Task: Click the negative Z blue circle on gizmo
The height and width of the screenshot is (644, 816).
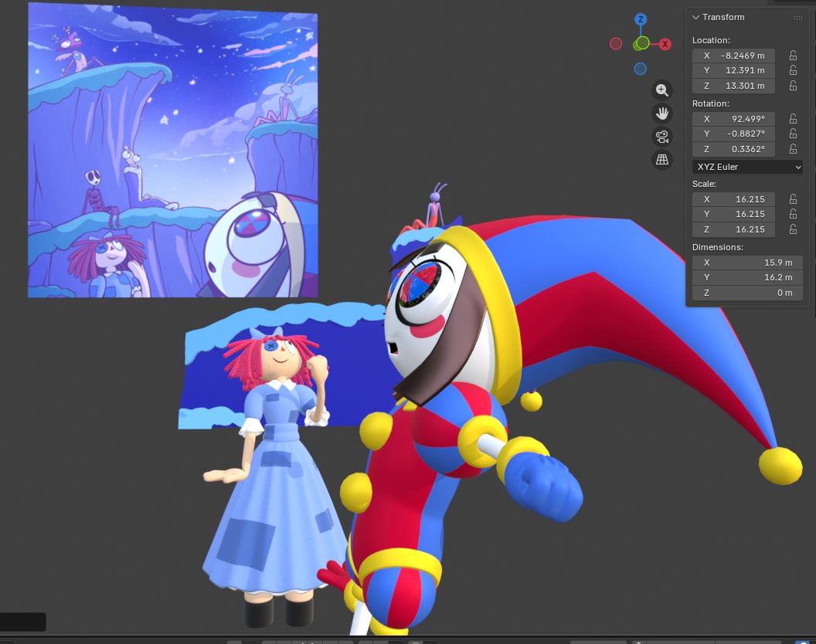Action: (x=640, y=69)
